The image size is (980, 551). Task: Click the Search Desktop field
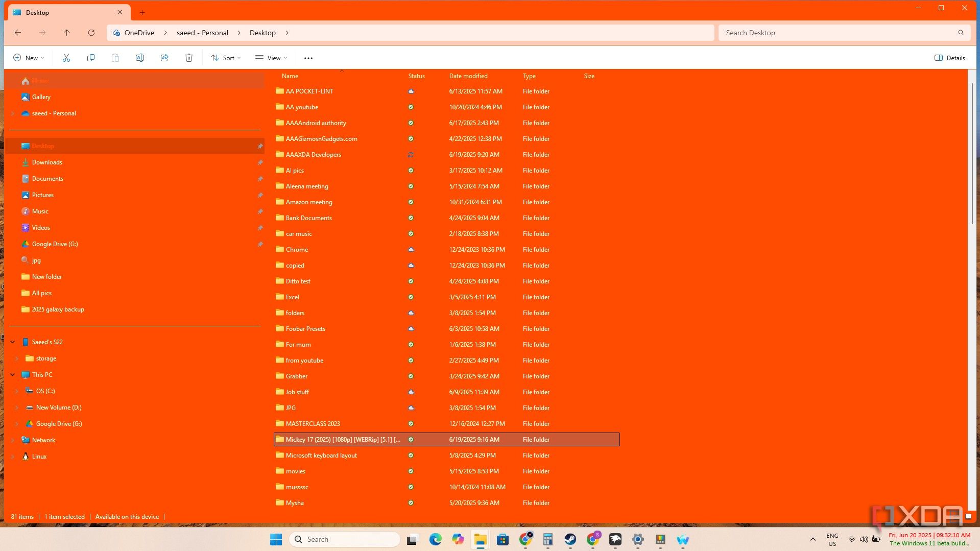(844, 33)
